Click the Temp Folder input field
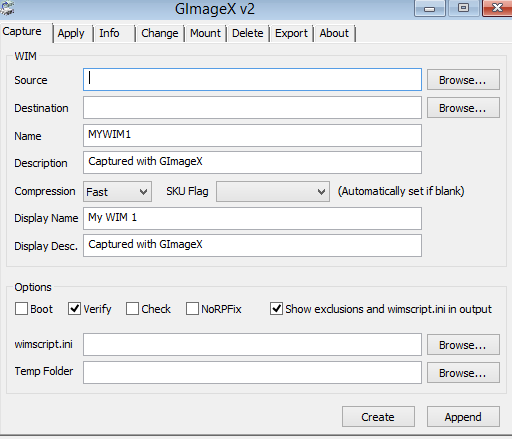 [x=252, y=372]
